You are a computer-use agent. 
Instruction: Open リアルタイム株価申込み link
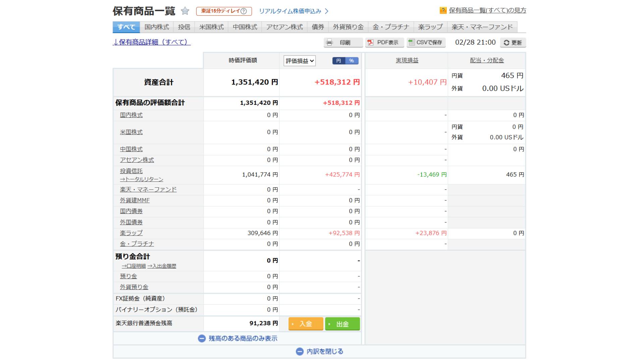click(290, 11)
